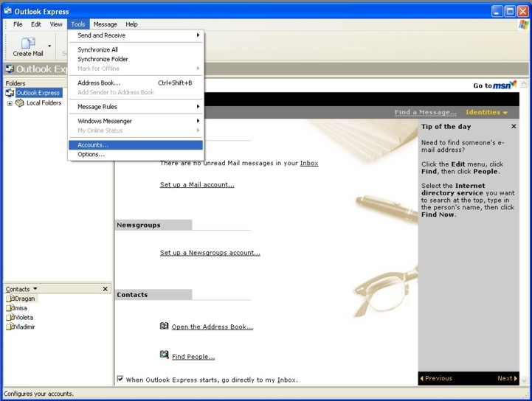Select the Violeta contact icon
The width and height of the screenshot is (532, 401).
click(10, 318)
